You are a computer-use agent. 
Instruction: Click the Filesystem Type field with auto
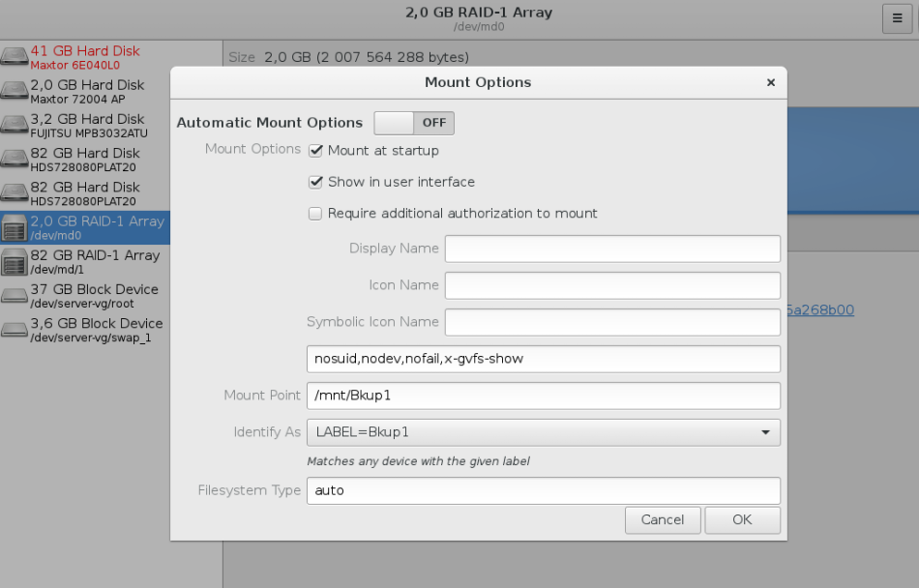coord(544,490)
